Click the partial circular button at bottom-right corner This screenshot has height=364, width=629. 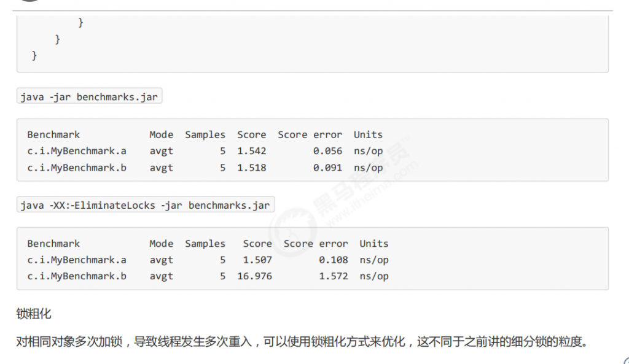(x=624, y=360)
